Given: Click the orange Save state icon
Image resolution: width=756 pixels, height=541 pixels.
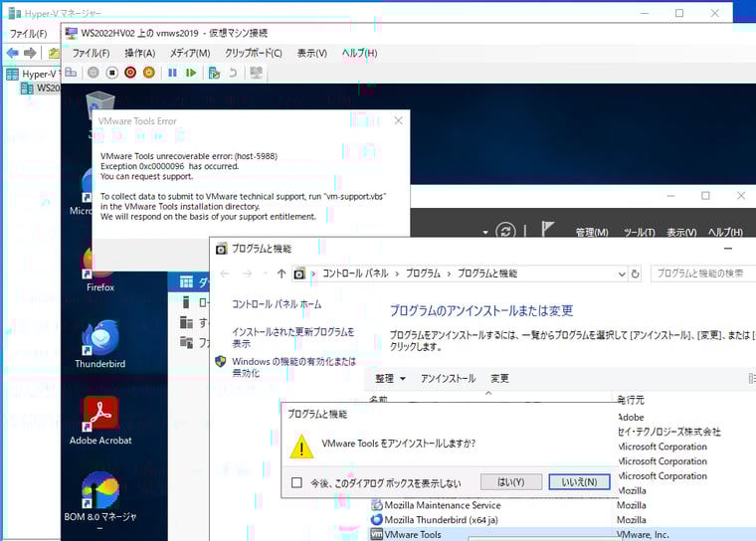Looking at the screenshot, I should click(149, 73).
